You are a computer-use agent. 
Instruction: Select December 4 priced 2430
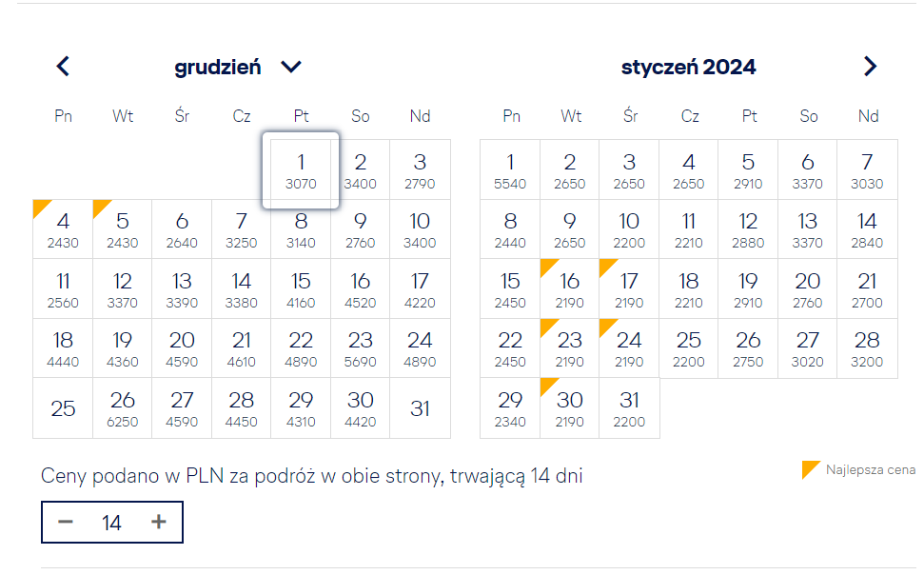click(63, 229)
